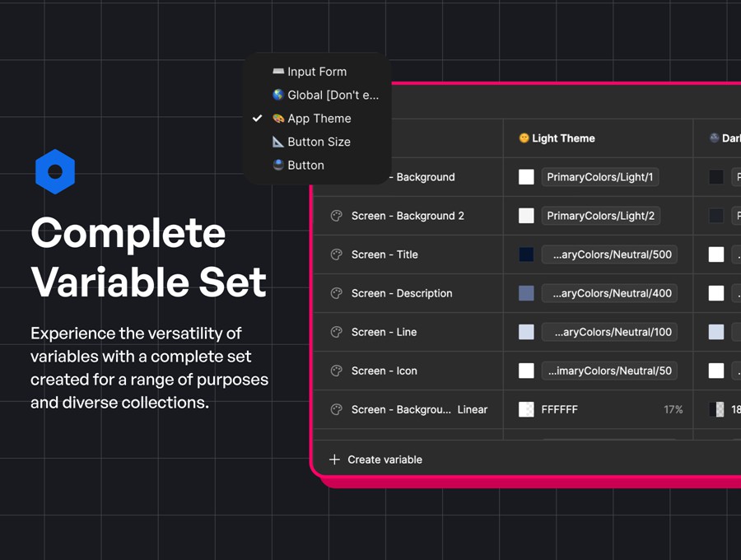This screenshot has height=560, width=741.
Task: Select checked App Theme collection
Action: pyautogui.click(x=319, y=119)
